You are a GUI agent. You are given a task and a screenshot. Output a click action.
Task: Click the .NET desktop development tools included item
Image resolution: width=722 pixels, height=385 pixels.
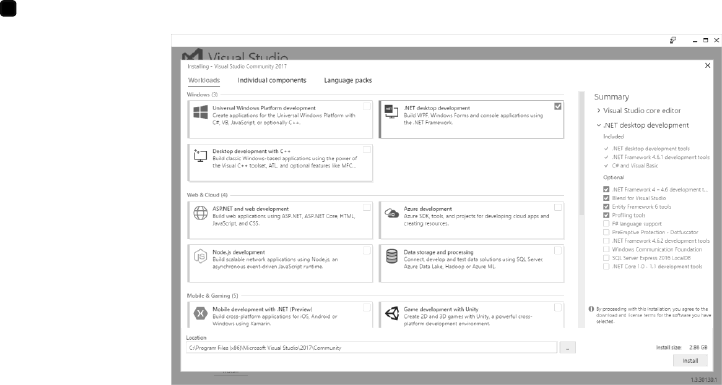point(651,149)
